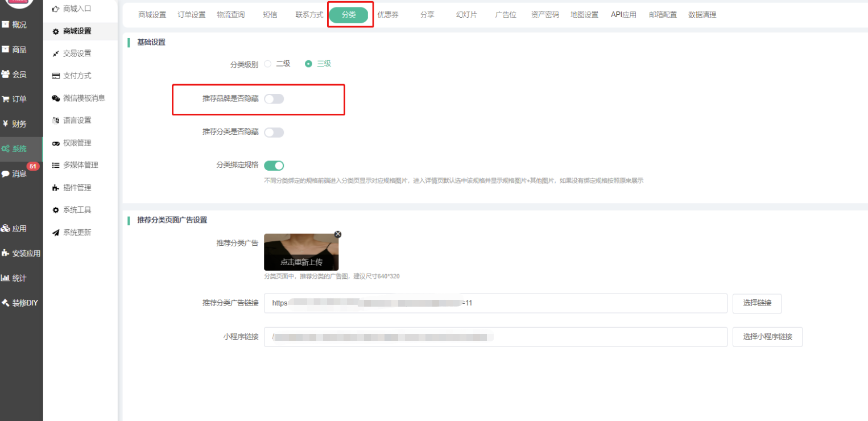Click the 消息 chat bubble icon
868x421 pixels.
point(6,174)
